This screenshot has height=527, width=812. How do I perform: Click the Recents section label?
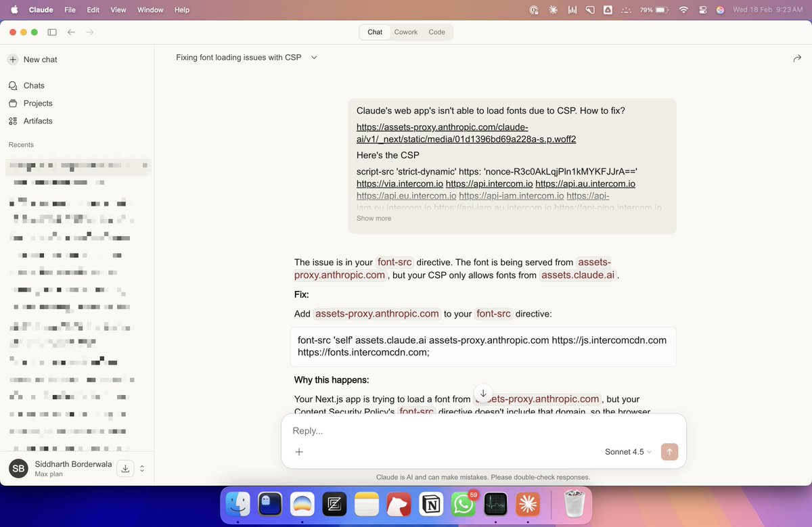(x=21, y=145)
